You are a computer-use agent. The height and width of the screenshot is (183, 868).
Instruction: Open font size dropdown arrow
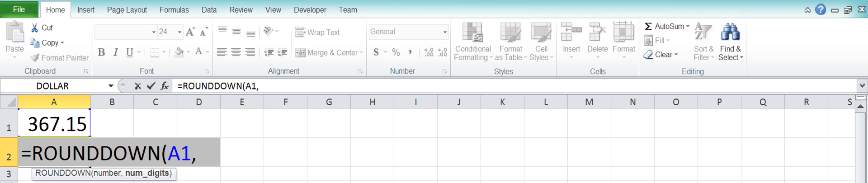(179, 32)
